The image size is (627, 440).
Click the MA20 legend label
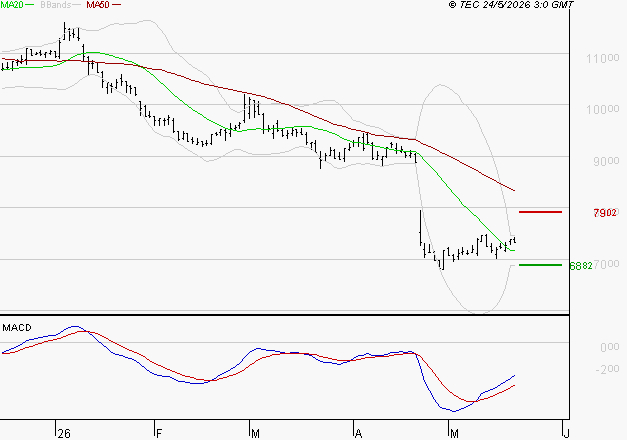tap(12, 5)
